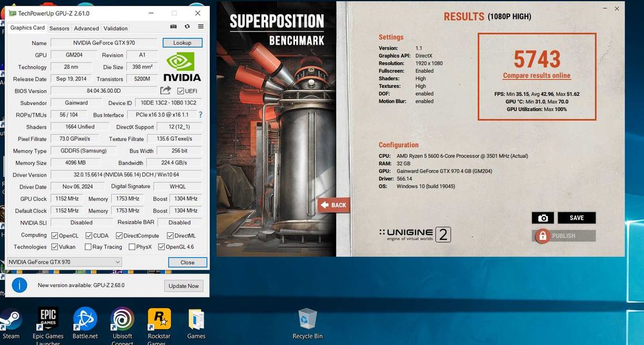Screen dimensions: 644x345
Task: Open the GPU selector dropdown
Action: pyautogui.click(x=64, y=262)
